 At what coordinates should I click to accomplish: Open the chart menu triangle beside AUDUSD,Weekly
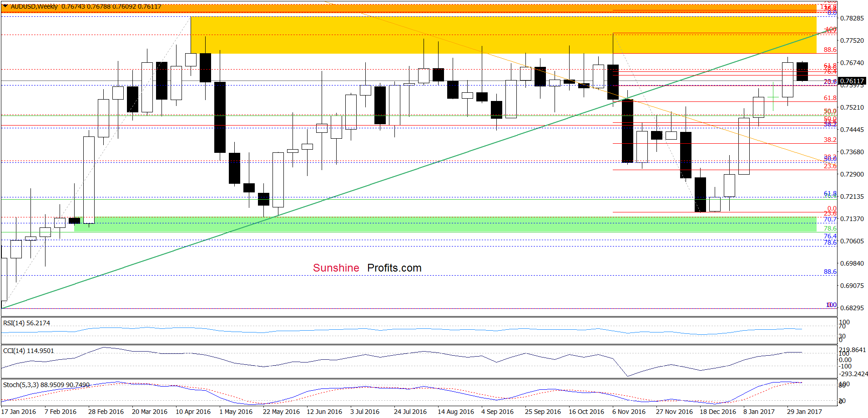(x=5, y=6)
